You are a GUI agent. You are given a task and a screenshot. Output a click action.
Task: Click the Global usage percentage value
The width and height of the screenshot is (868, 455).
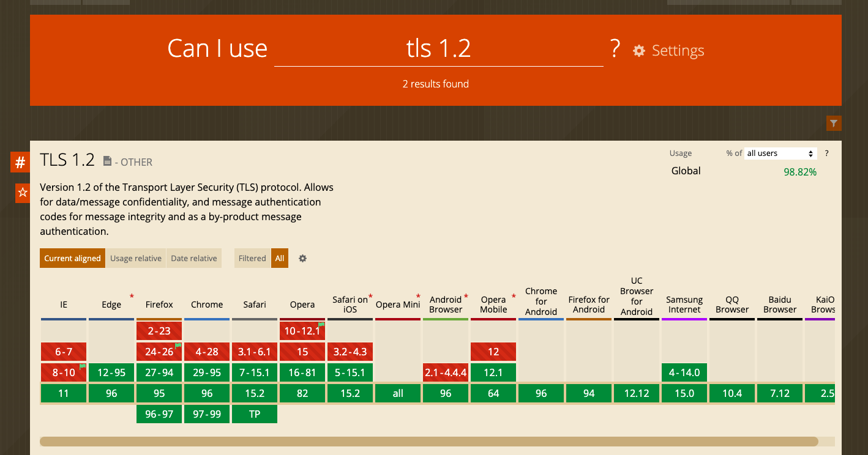tap(800, 172)
